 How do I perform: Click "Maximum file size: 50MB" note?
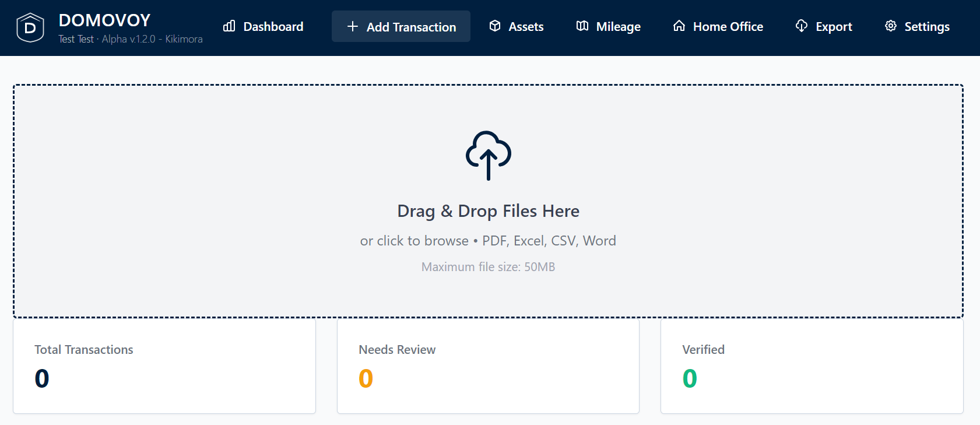[x=489, y=267]
